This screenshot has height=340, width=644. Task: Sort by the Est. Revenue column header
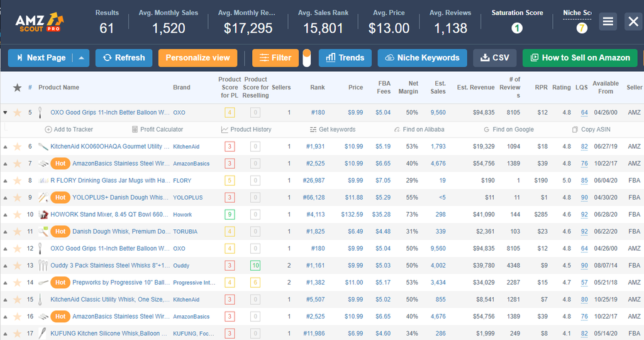pyautogui.click(x=475, y=88)
